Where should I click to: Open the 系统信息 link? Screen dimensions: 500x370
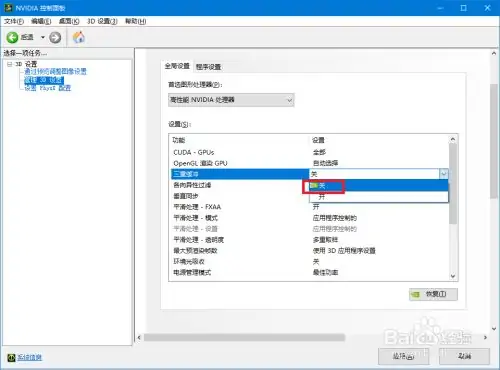(x=29, y=357)
